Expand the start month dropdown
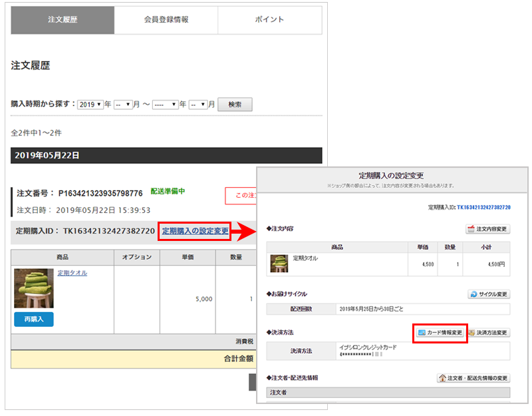532x416 pixels. (x=123, y=104)
